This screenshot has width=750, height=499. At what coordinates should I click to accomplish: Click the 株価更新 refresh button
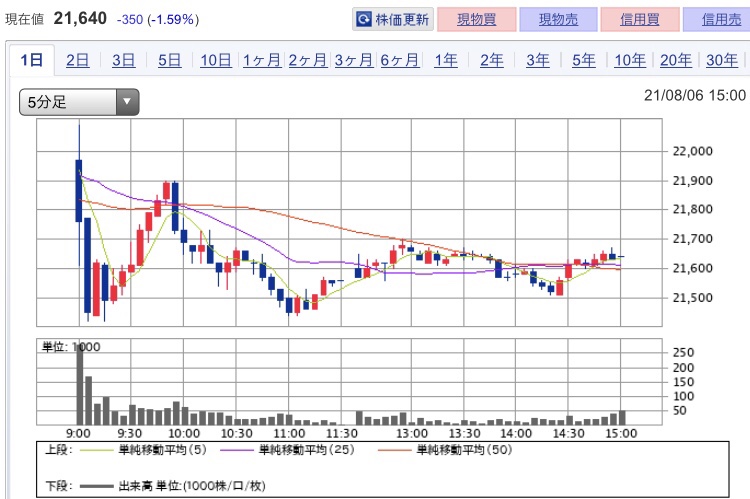[393, 20]
